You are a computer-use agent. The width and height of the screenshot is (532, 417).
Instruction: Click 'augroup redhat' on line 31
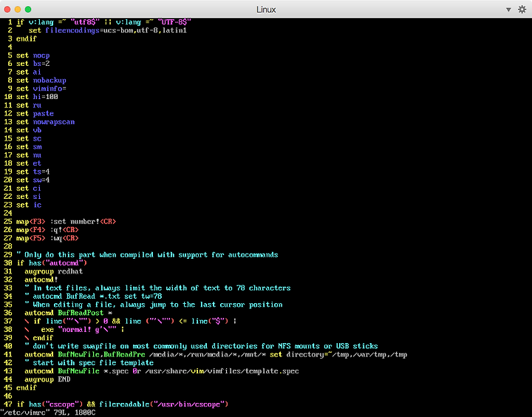(x=54, y=271)
